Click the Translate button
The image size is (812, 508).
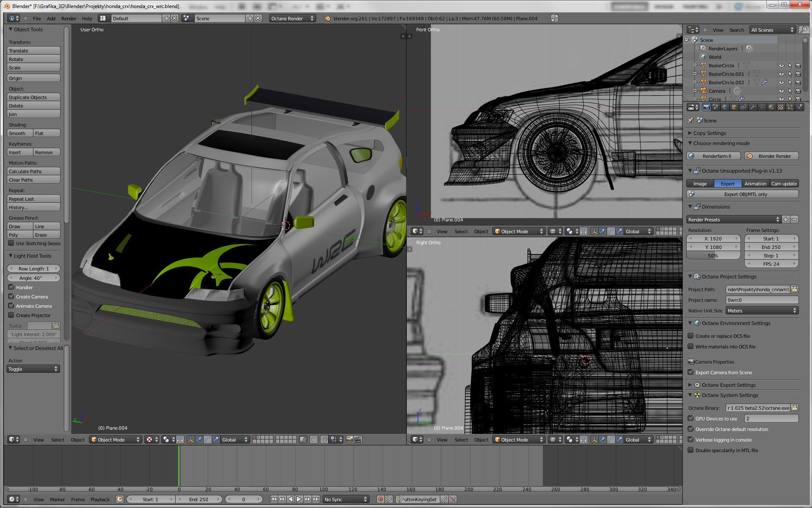tap(33, 51)
